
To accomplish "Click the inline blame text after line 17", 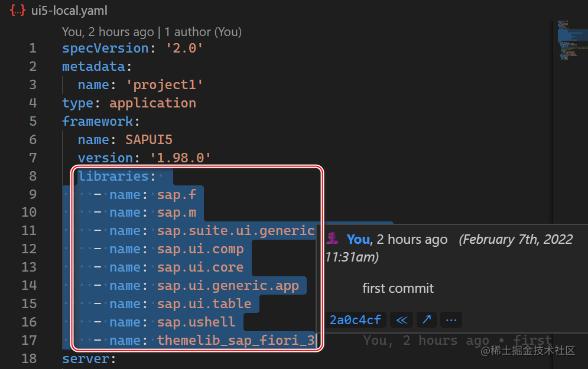I will (455, 340).
